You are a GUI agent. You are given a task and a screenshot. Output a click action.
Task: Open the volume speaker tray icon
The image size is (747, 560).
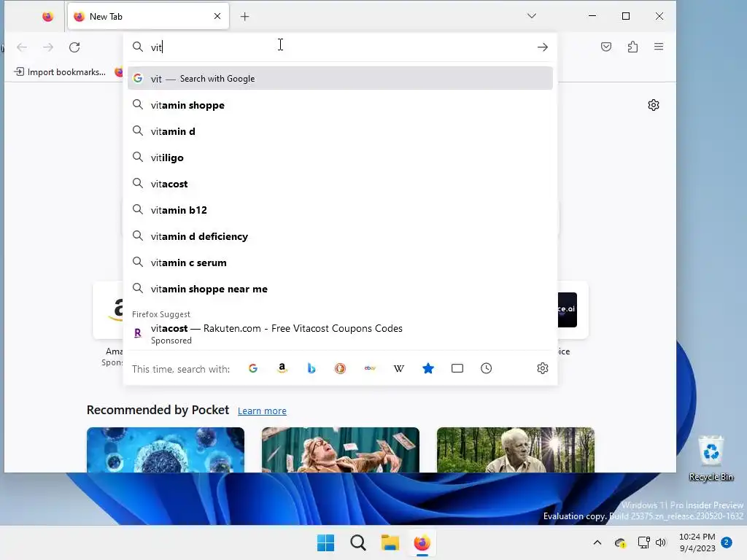coord(661,542)
